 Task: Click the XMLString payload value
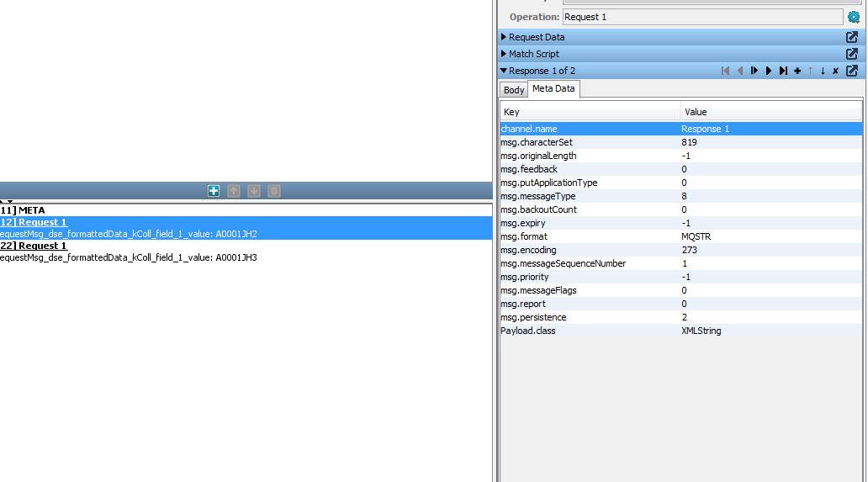pyautogui.click(x=701, y=331)
